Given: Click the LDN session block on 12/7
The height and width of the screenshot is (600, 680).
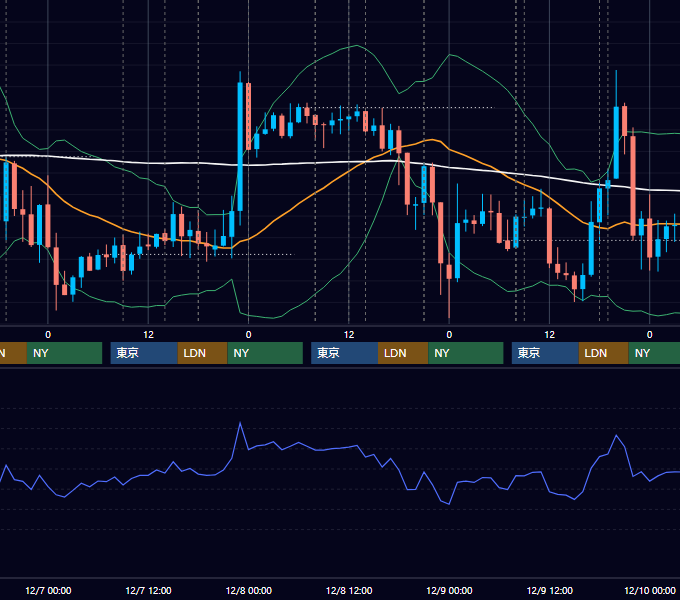Looking at the screenshot, I should pyautogui.click(x=203, y=353).
